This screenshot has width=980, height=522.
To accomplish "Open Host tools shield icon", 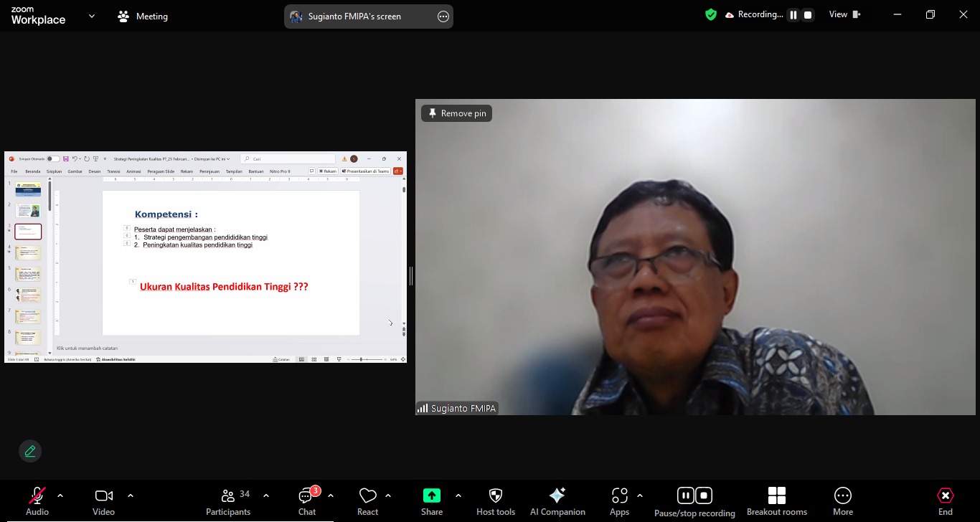I will click(495, 495).
